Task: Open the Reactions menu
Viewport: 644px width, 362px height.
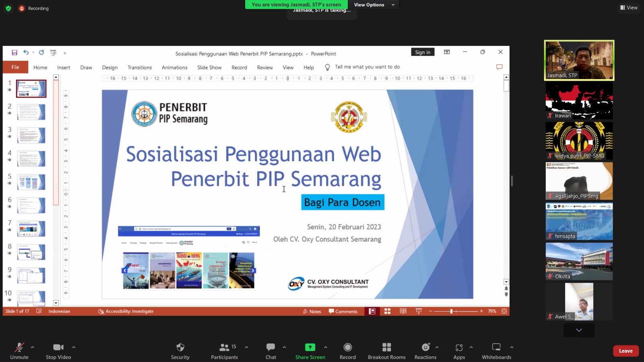Action: [x=425, y=351]
